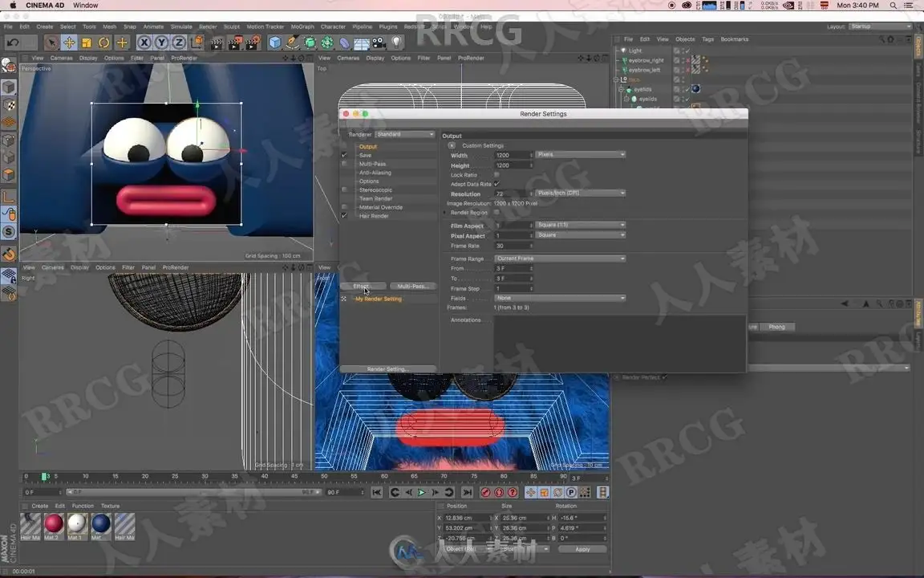924x578 pixels.
Task: Add a Cube primitive object
Action: tap(274, 43)
